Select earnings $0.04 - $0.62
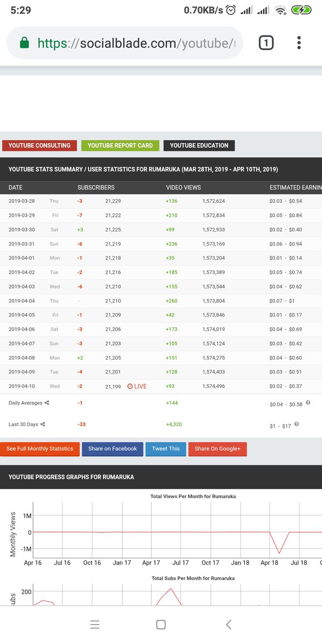This screenshot has width=322, height=644. (x=286, y=287)
